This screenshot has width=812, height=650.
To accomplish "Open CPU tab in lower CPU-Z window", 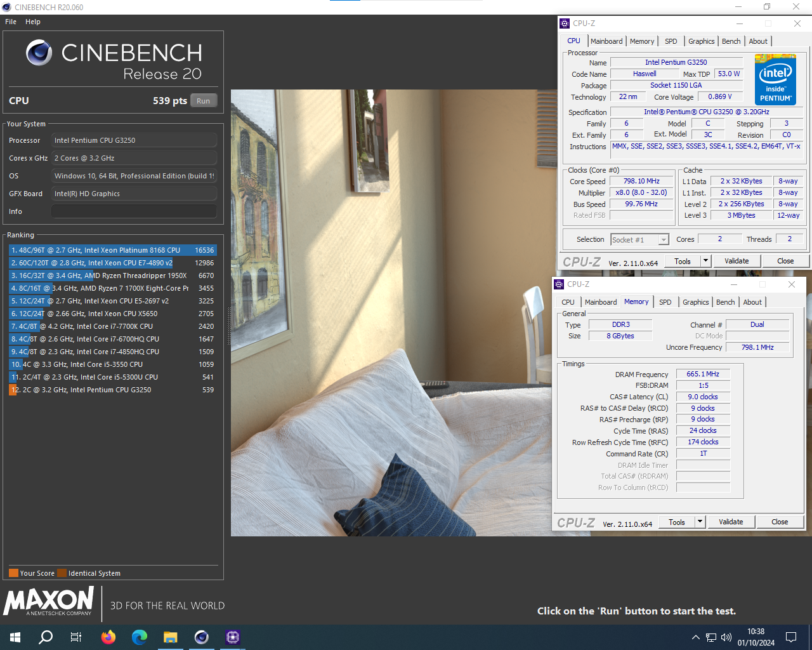I will click(568, 302).
